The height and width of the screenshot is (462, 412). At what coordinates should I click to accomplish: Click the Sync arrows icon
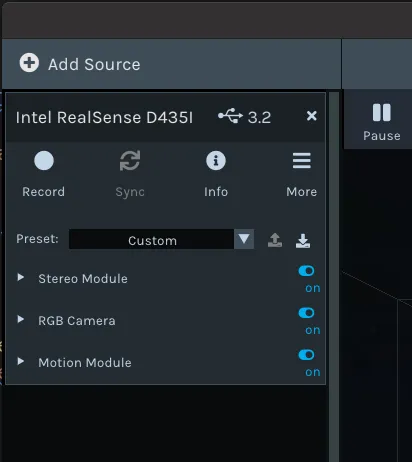130,161
